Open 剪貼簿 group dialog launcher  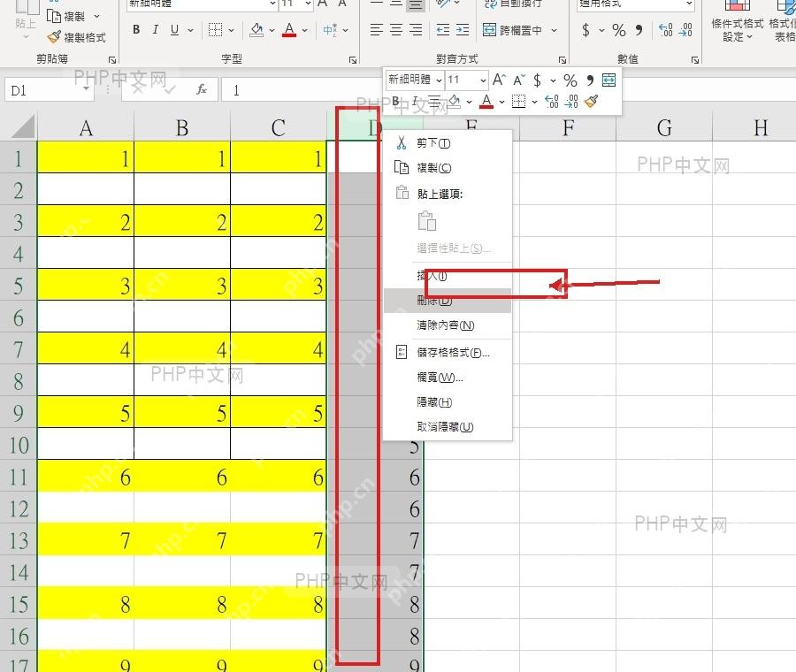pos(112,60)
